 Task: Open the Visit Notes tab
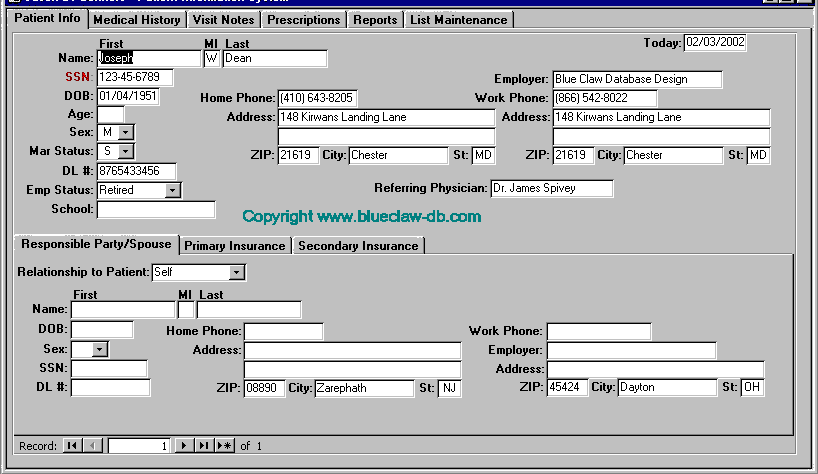pos(223,20)
